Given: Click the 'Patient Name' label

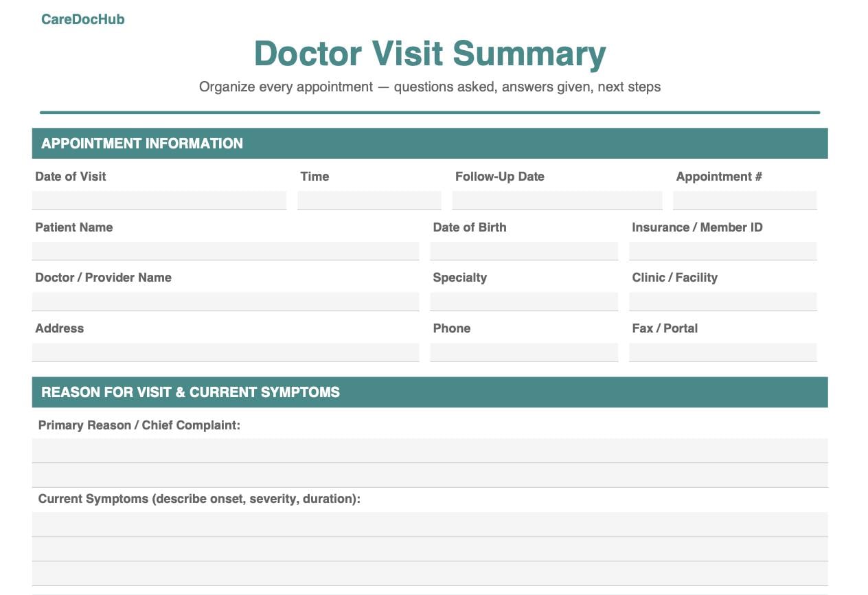Looking at the screenshot, I should coord(74,227).
